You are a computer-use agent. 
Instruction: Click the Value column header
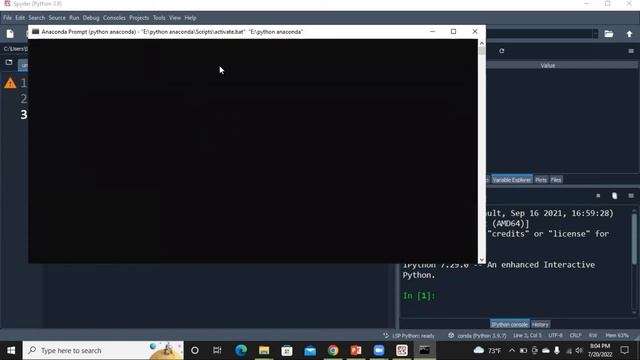(x=548, y=65)
